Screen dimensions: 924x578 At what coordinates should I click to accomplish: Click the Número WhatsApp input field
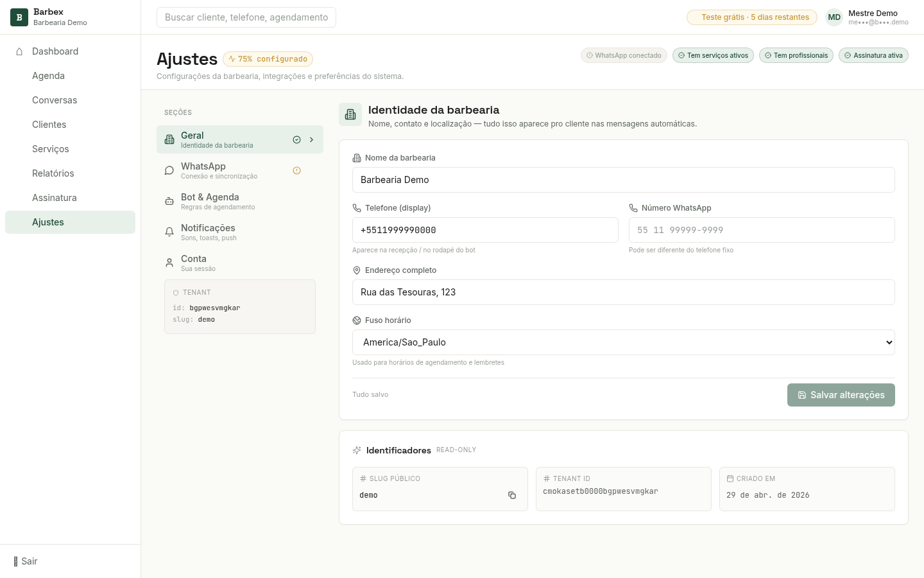pyautogui.click(x=762, y=230)
